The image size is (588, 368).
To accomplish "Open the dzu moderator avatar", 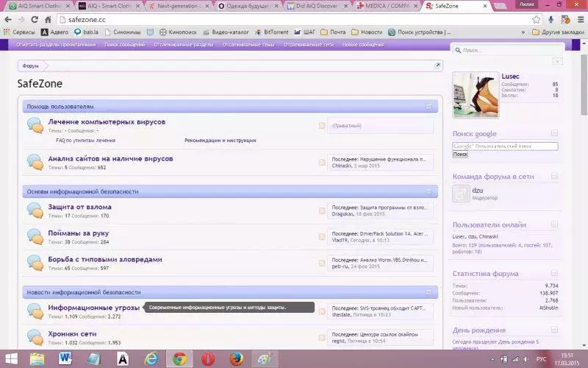I will [461, 194].
